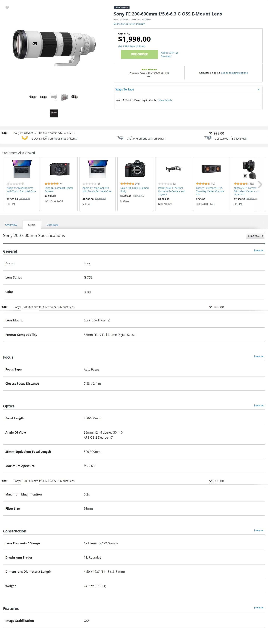Select the Specs tab
Viewport: 268px width, 644px height.
[x=32, y=225]
